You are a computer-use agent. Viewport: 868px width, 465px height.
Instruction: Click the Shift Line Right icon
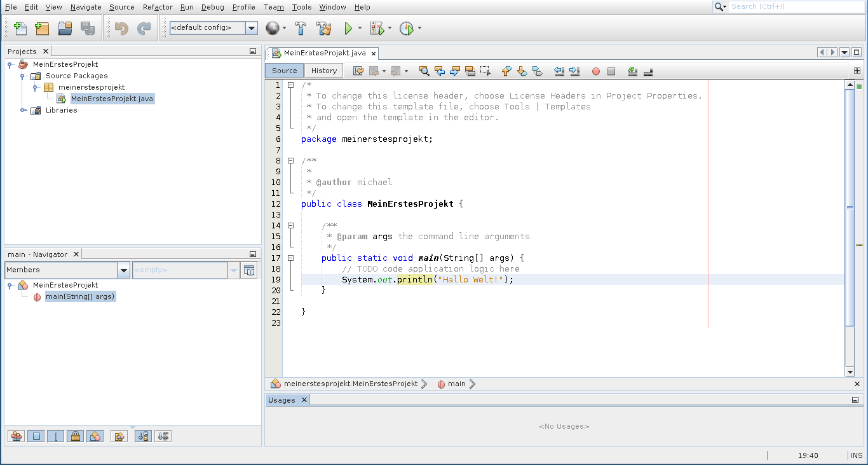574,71
